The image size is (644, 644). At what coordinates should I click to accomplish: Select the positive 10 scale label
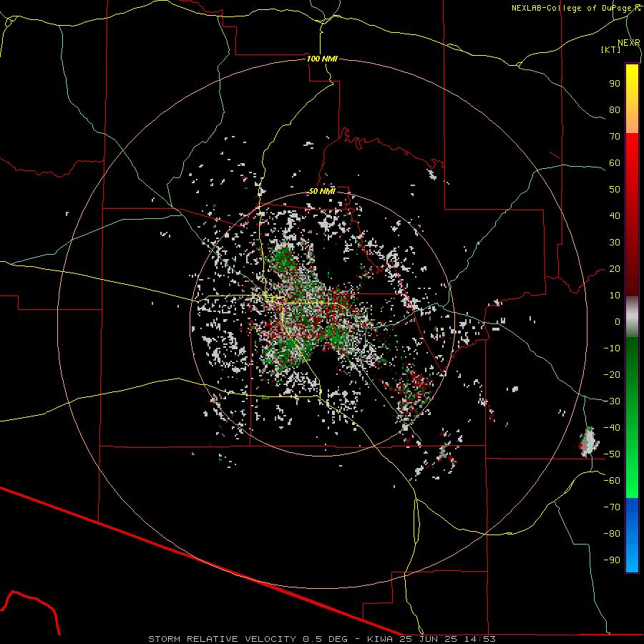tap(615, 296)
